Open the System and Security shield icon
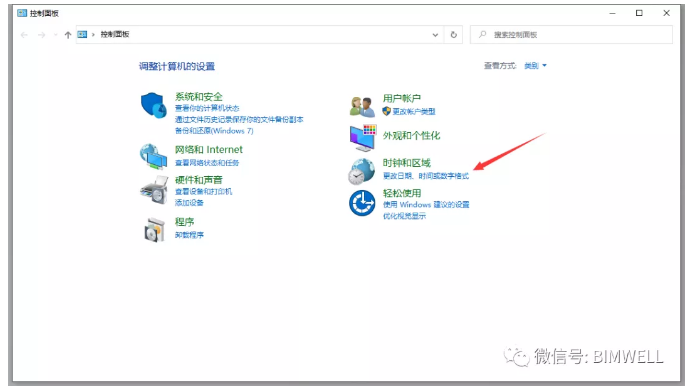The height and width of the screenshot is (392, 699). (x=153, y=105)
